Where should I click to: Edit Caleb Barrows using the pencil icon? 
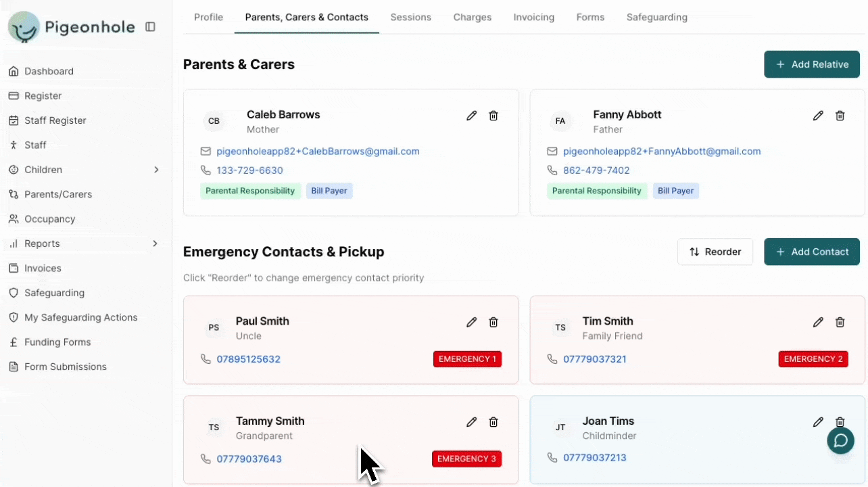coord(471,116)
